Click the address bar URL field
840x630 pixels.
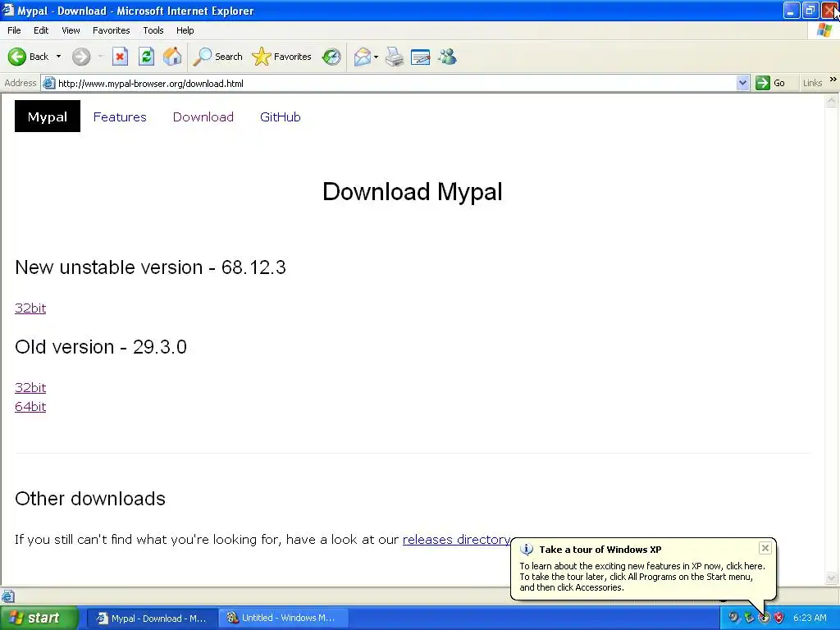(x=395, y=83)
